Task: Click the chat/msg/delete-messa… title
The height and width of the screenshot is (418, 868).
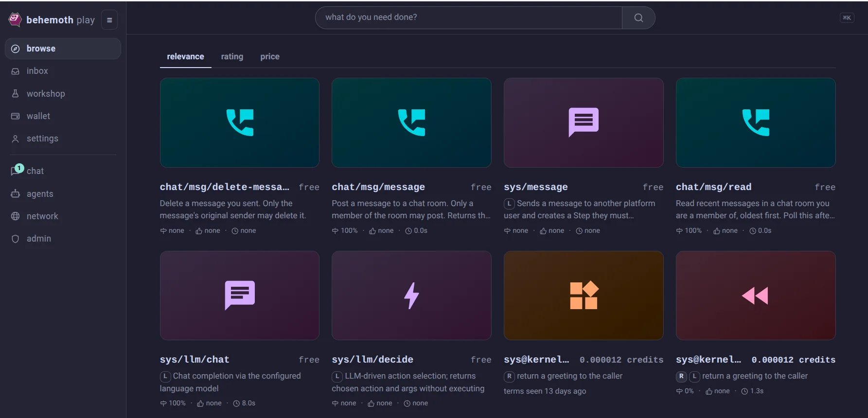Action: click(x=225, y=187)
